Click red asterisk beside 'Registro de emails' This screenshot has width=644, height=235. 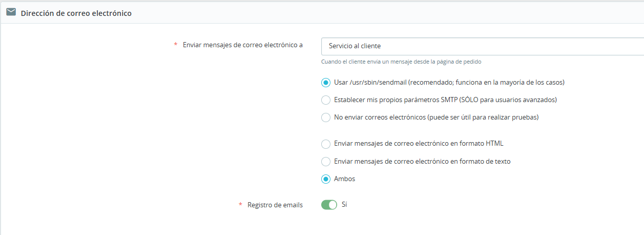240,205
